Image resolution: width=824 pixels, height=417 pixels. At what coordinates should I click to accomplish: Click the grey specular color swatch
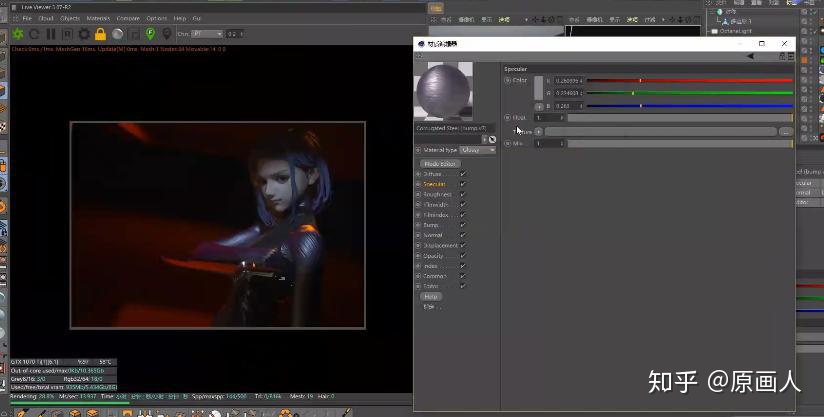coord(539,88)
